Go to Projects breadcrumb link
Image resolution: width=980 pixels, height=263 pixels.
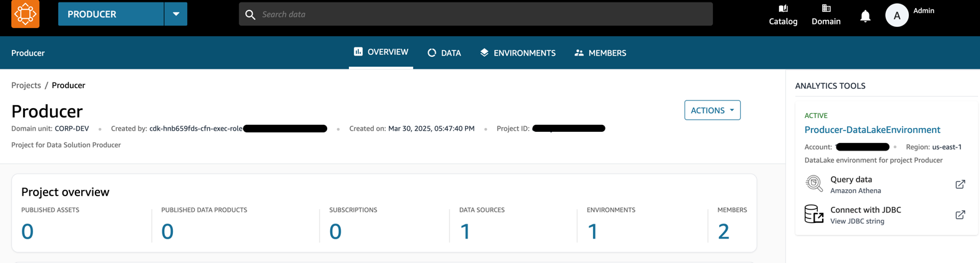click(x=26, y=85)
